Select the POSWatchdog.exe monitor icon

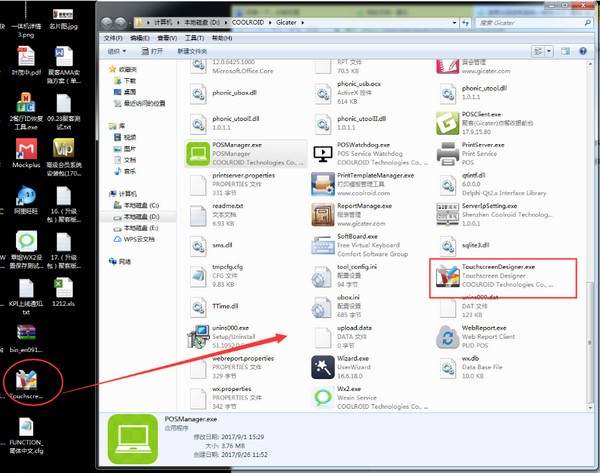point(323,154)
